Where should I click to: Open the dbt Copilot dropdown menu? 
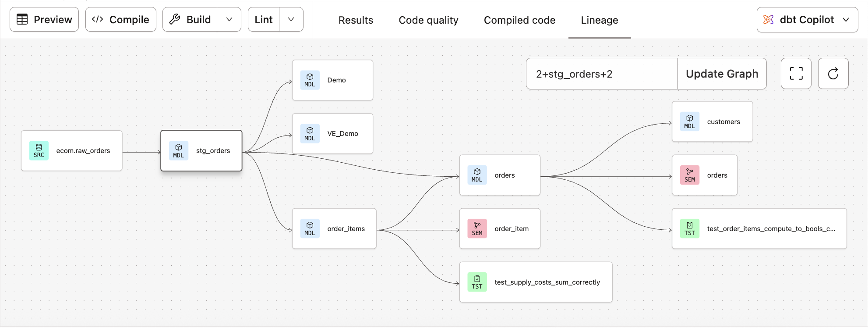pyautogui.click(x=807, y=20)
